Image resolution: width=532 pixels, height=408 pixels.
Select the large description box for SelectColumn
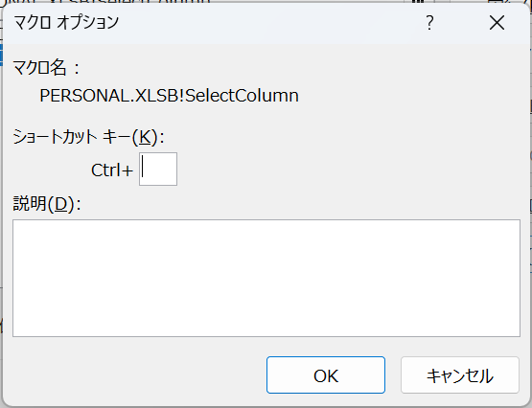coord(266,278)
